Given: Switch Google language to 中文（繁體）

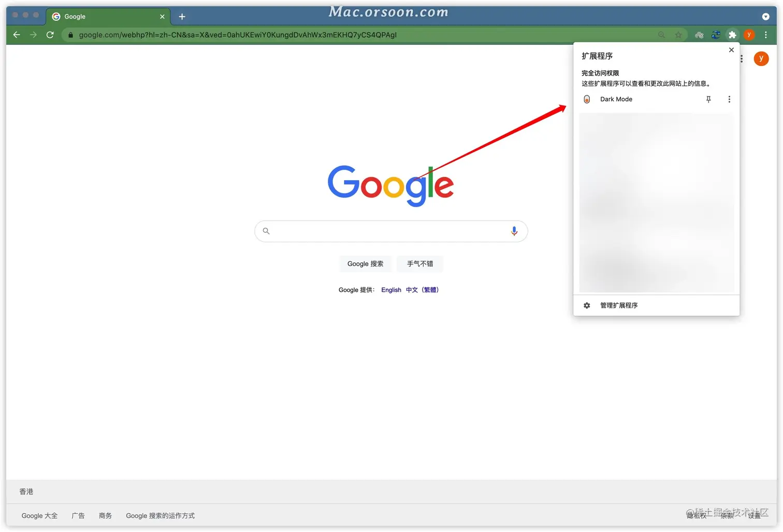Looking at the screenshot, I should pos(423,290).
